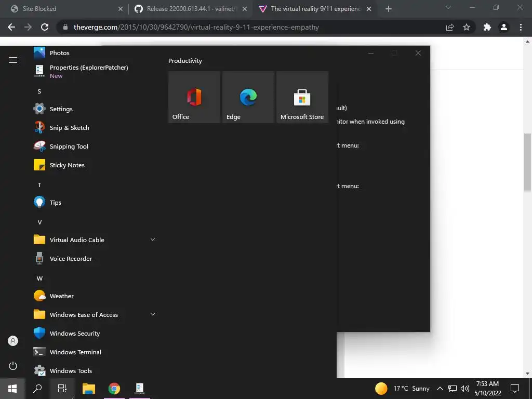532x399 pixels.
Task: Go back in Chrome
Action: (11, 27)
